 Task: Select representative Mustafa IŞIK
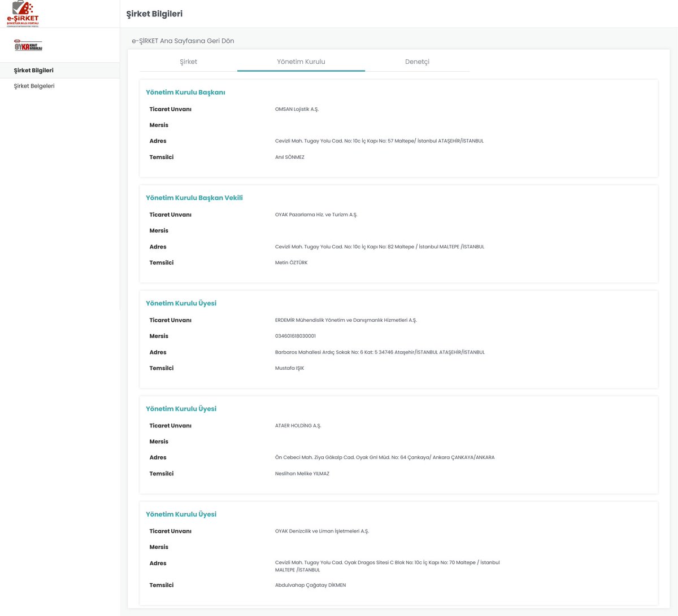click(289, 368)
